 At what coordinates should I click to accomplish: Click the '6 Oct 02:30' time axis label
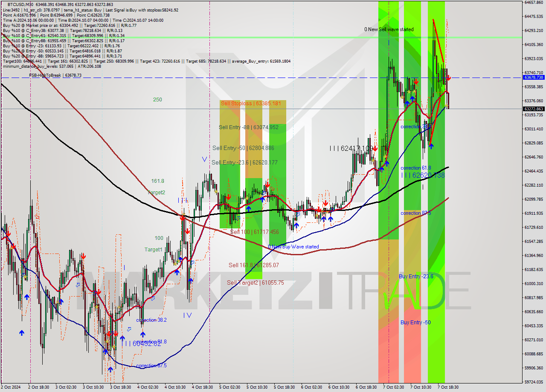(311, 387)
